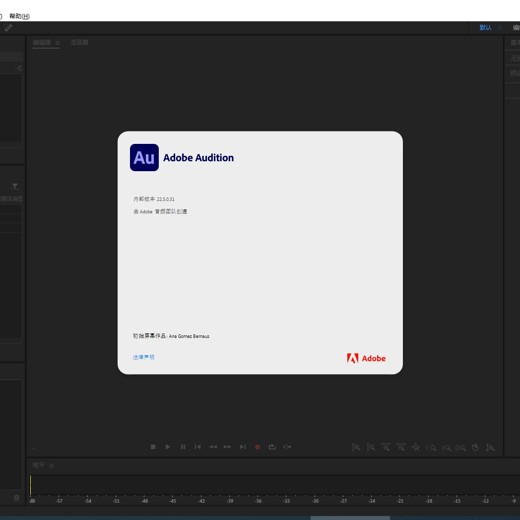Click the Fast Forward transport button
The height and width of the screenshot is (520, 520).
227,447
